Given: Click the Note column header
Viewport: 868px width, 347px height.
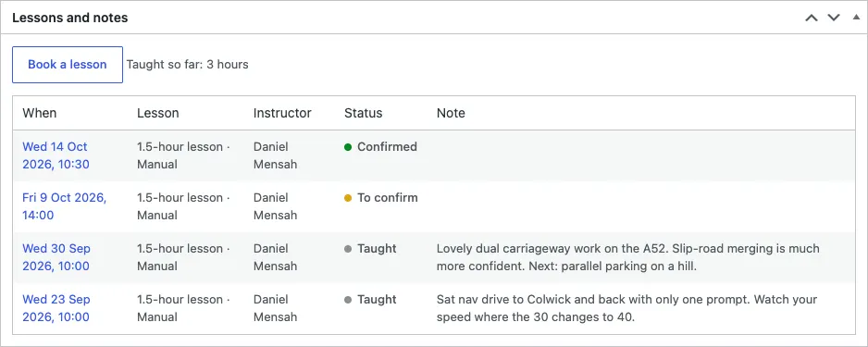Looking at the screenshot, I should point(451,114).
